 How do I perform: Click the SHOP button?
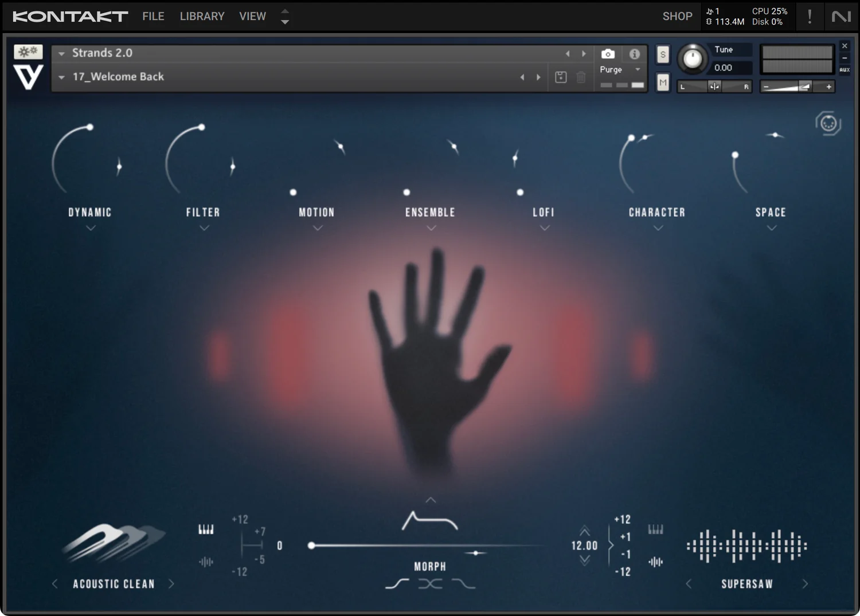[x=677, y=16]
